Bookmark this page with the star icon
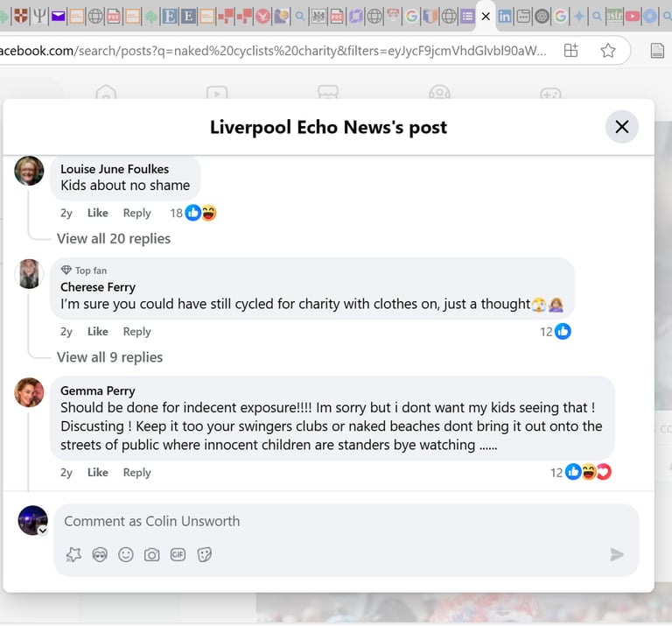 (x=608, y=51)
